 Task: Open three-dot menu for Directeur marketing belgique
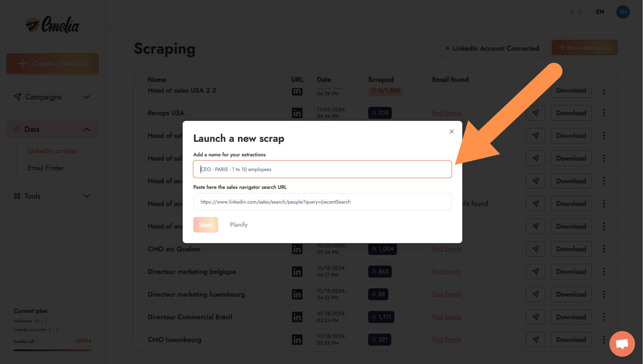pyautogui.click(x=604, y=272)
